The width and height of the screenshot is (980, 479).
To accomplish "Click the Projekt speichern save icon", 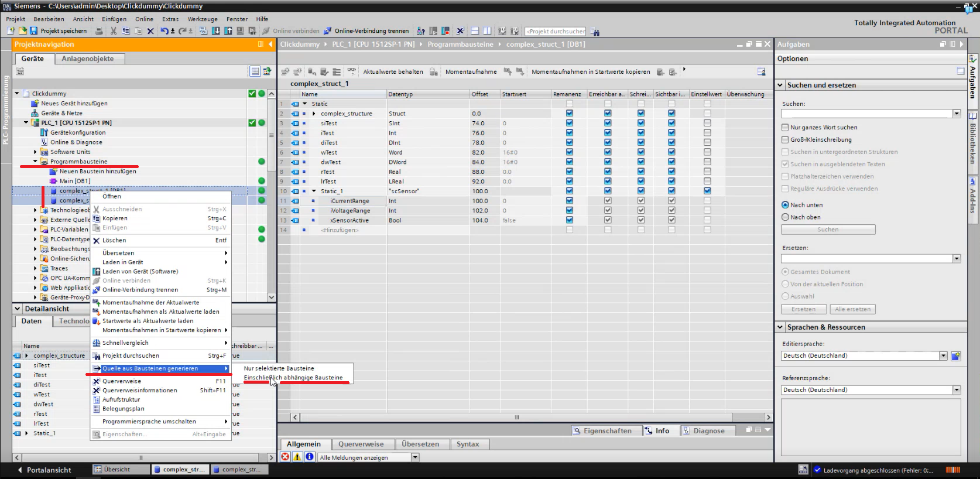I will [x=33, y=31].
